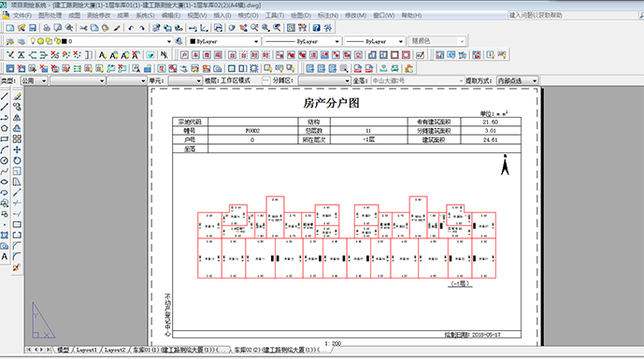Click the first-tab navigation arrow at bottom
Image resolution: width=644 pixels, height=359 pixels.
pyautogui.click(x=28, y=350)
